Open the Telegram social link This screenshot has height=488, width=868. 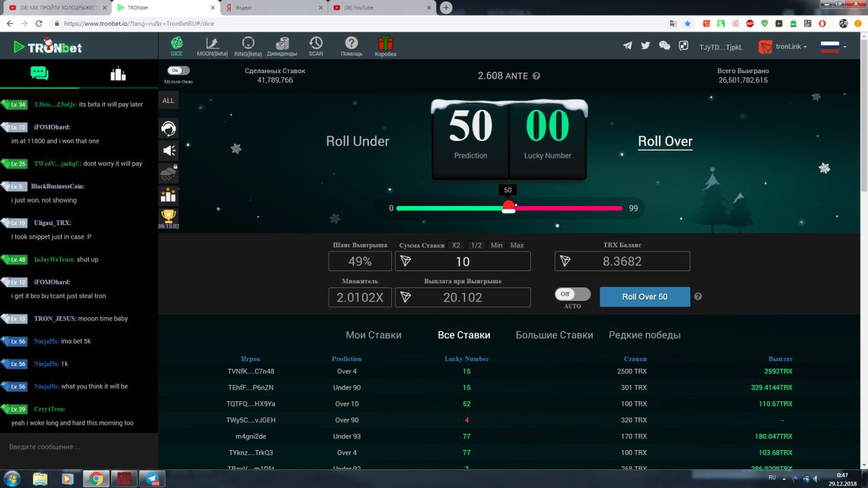627,46
